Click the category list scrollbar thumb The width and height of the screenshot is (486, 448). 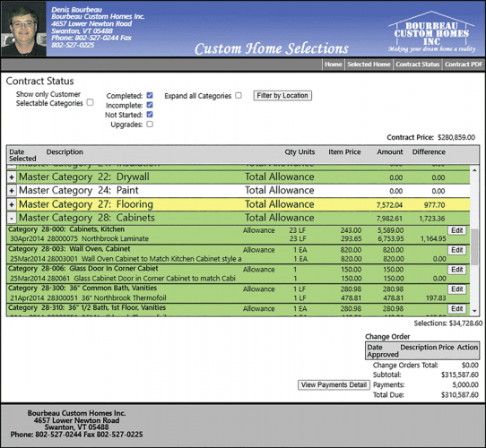click(474, 247)
